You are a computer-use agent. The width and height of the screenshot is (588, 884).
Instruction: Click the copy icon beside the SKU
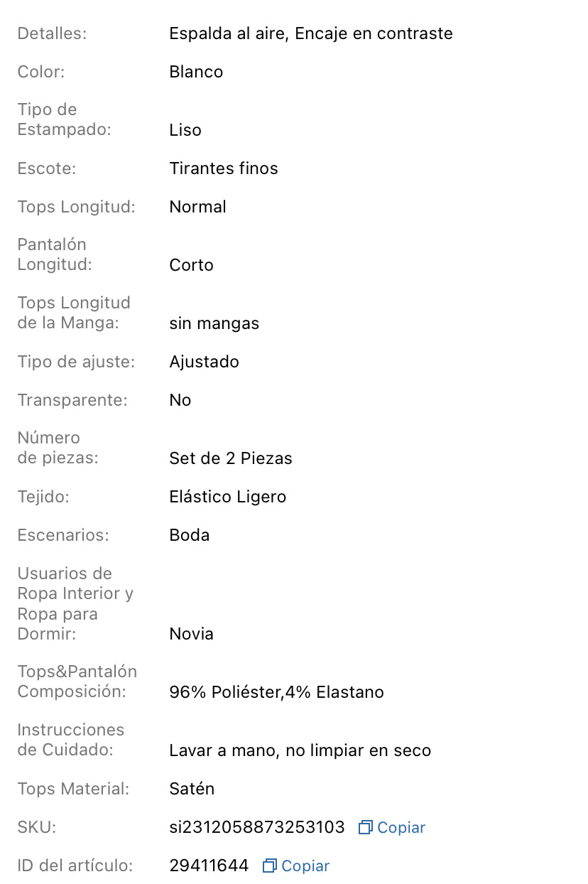coord(366,827)
